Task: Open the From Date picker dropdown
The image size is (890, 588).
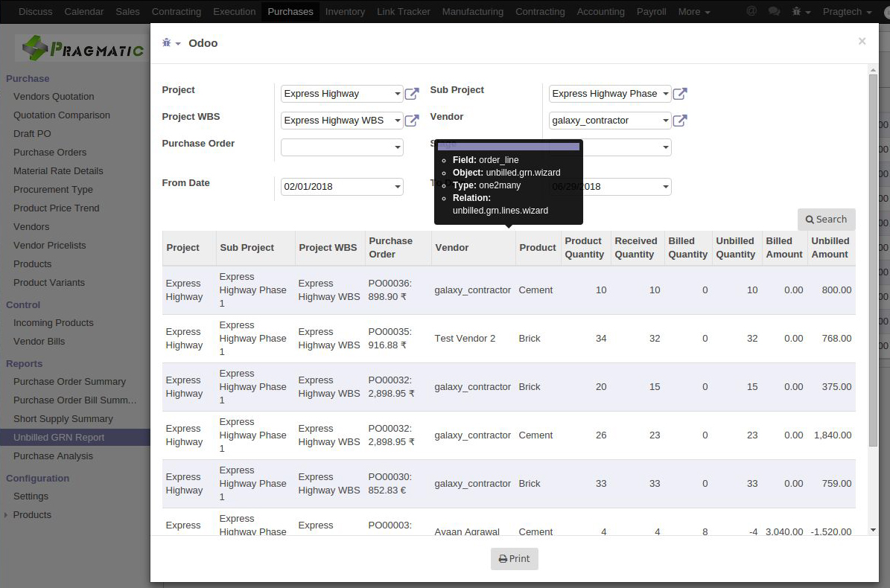Action: pyautogui.click(x=397, y=187)
